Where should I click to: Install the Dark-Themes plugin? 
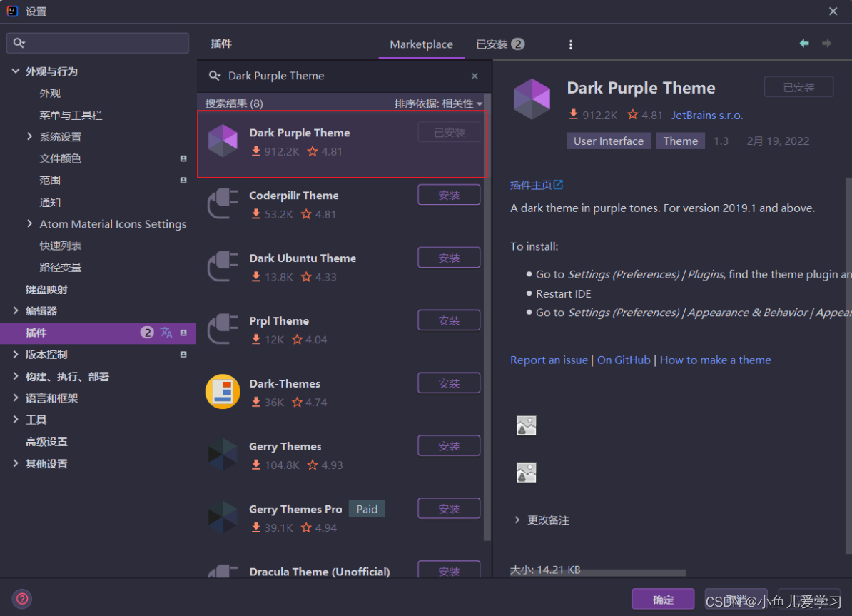449,383
